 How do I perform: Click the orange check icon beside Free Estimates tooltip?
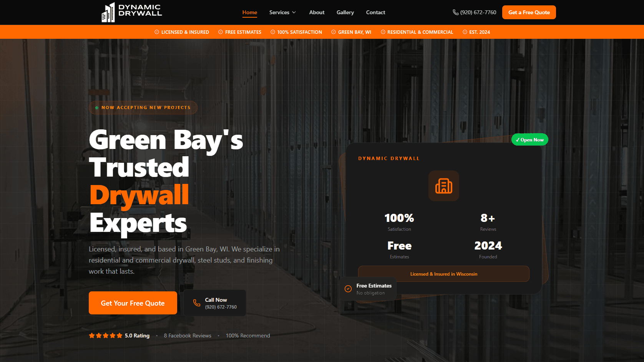click(348, 288)
